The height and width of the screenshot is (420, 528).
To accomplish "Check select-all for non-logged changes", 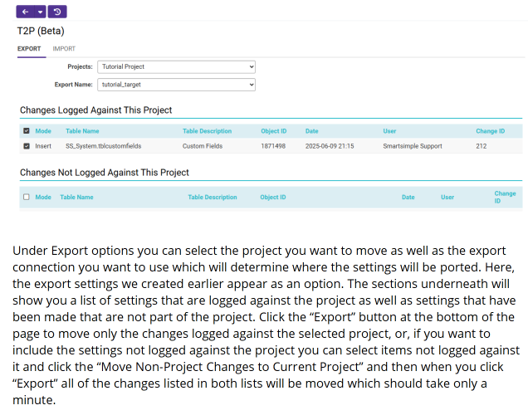I will 27,198.
